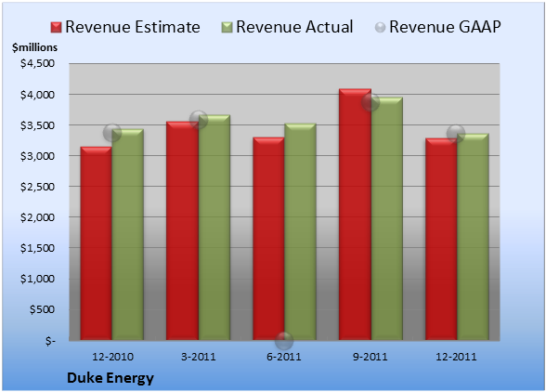Screen dimensions: 546x392
Task: Select the red estimate bar for 3-2011
Action: click(182, 230)
